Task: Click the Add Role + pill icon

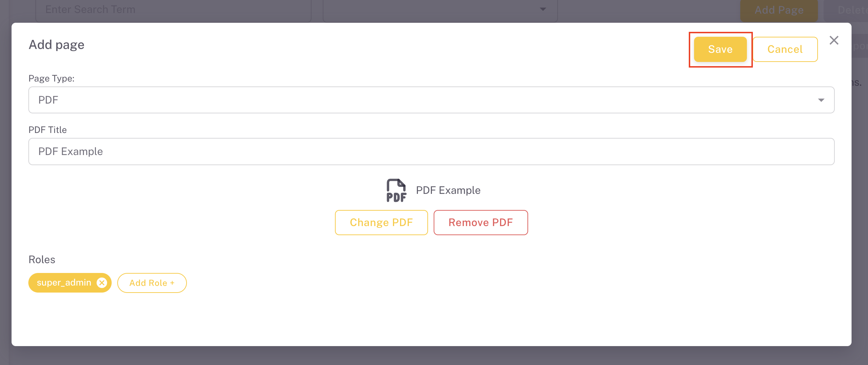Action: (152, 283)
